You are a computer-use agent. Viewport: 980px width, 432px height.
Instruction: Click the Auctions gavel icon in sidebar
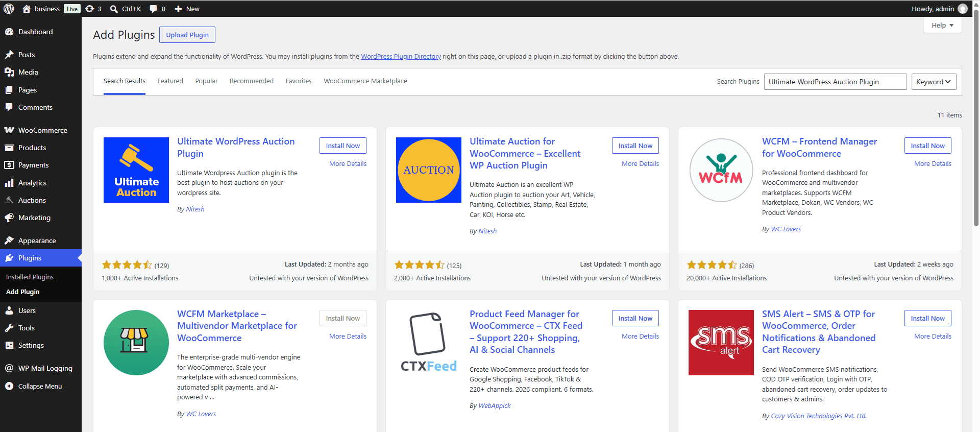point(9,200)
